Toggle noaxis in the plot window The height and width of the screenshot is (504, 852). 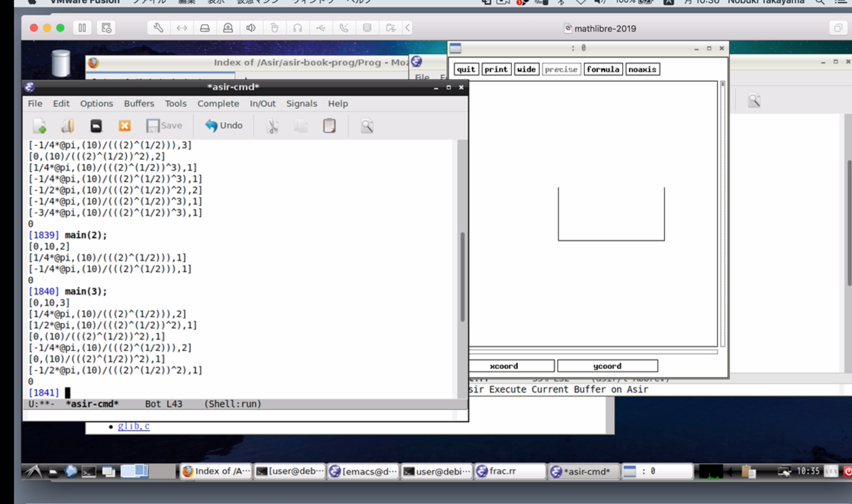[642, 69]
